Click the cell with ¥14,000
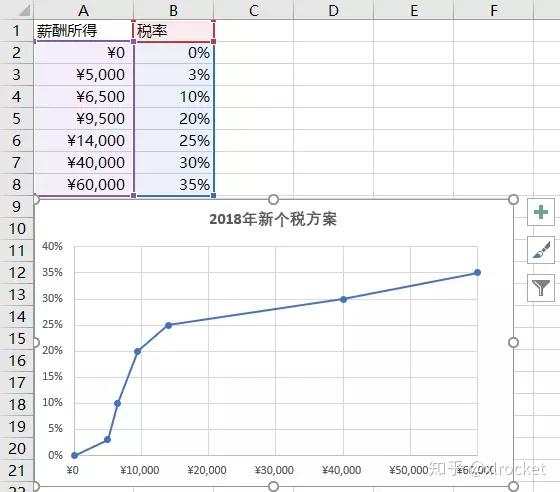The height and width of the screenshot is (492, 560). tap(84, 140)
